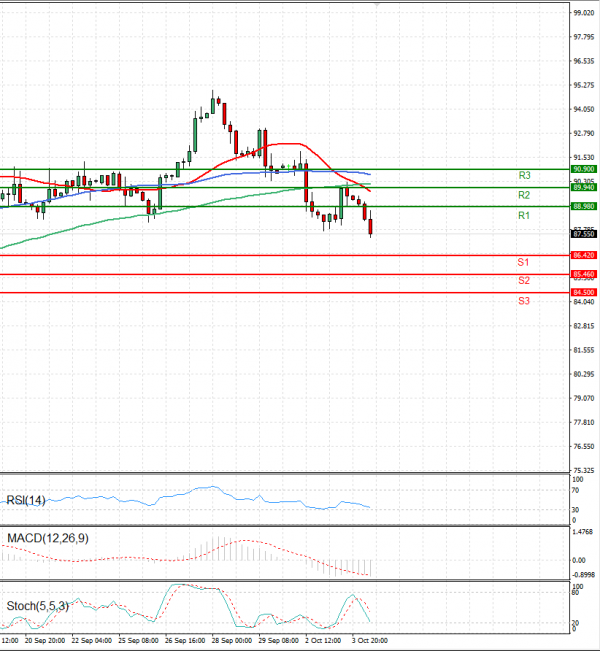The width and height of the screenshot is (600, 651).
Task: Click the 26 Sep 16:00 time label
Action: pyautogui.click(x=185, y=641)
